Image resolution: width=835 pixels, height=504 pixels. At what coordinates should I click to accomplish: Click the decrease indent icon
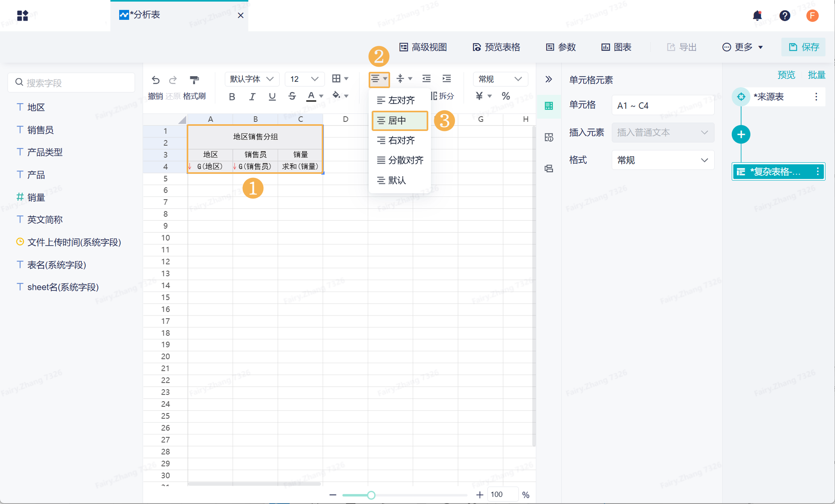pos(426,79)
